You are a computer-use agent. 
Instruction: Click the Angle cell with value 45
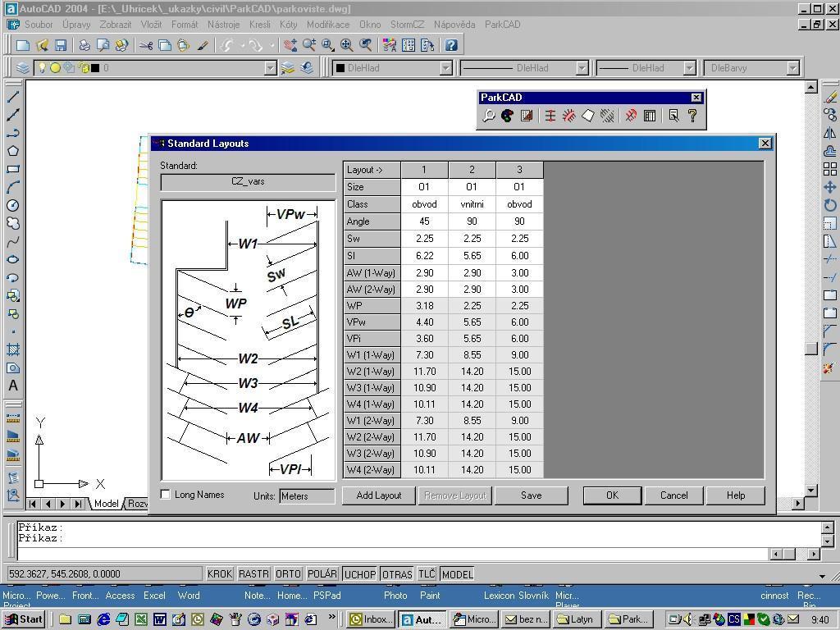424,221
